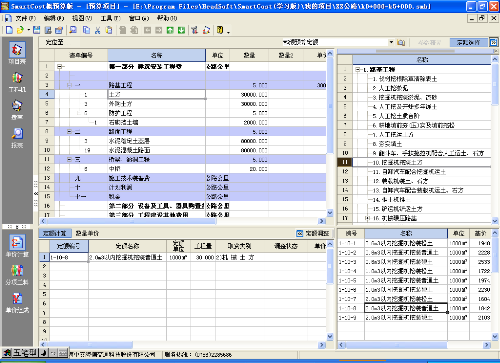Click the print preview toolbar icon
This screenshot has height=363, width=500.
pyautogui.click(x=73, y=30)
